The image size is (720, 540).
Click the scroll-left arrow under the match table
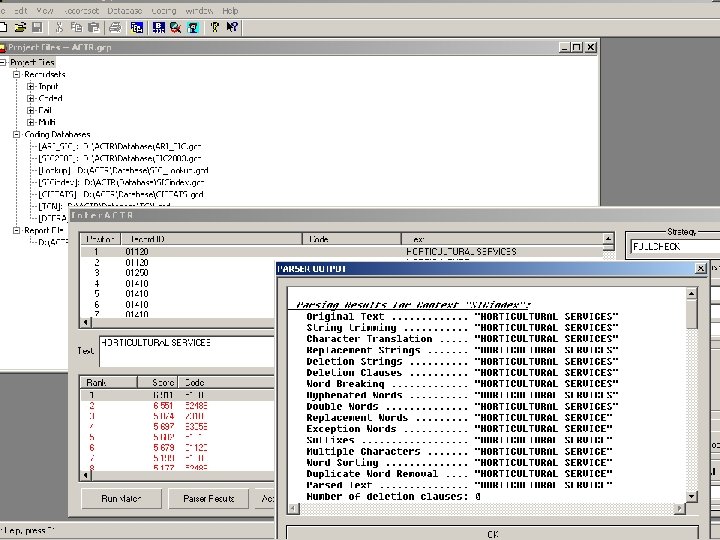point(86,322)
